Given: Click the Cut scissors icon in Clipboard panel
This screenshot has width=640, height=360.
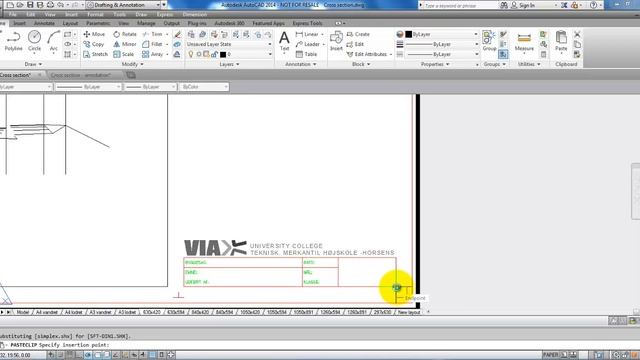Looking at the screenshot, I should [577, 34].
